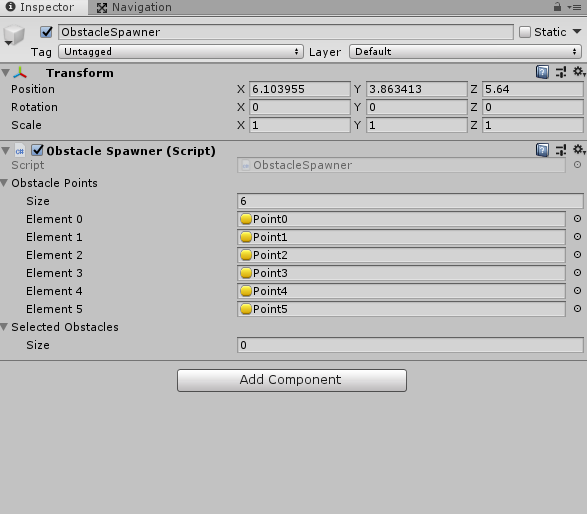Switch to the Navigation tab
Screen dimensions: 587x514
click(134, 7)
